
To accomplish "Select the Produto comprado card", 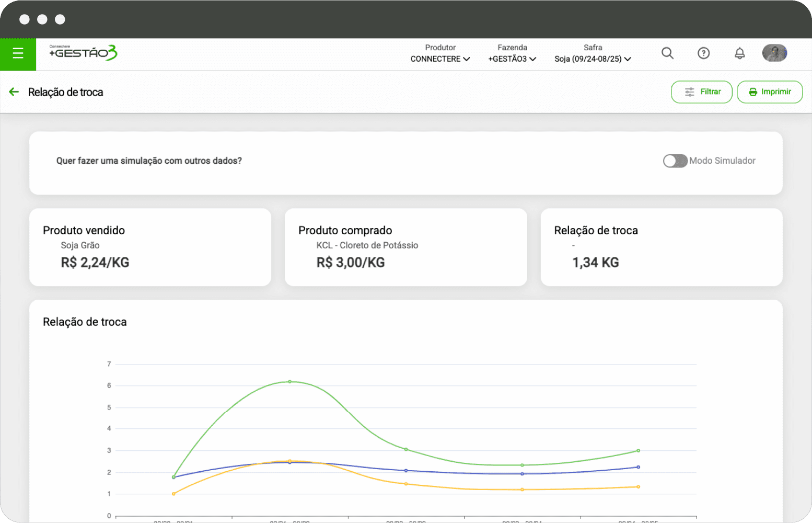I will (405, 247).
